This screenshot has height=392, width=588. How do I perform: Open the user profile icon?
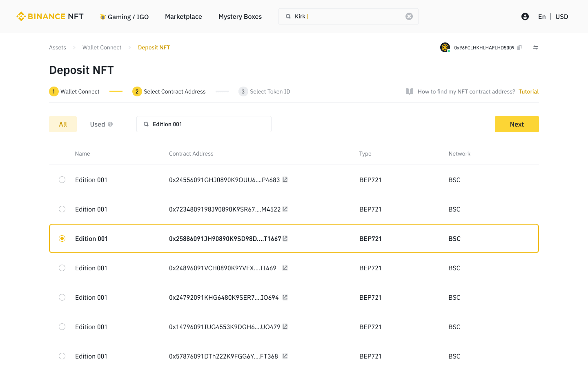point(525,16)
